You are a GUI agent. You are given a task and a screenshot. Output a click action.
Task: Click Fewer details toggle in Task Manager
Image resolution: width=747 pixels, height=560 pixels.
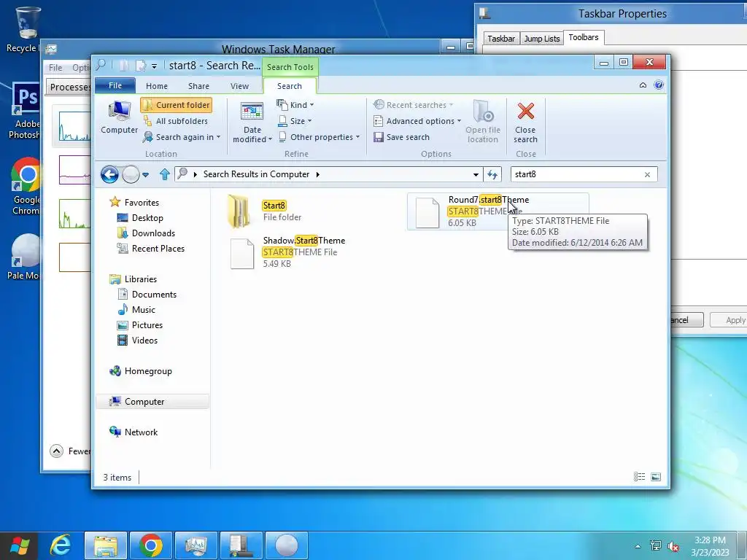70,451
